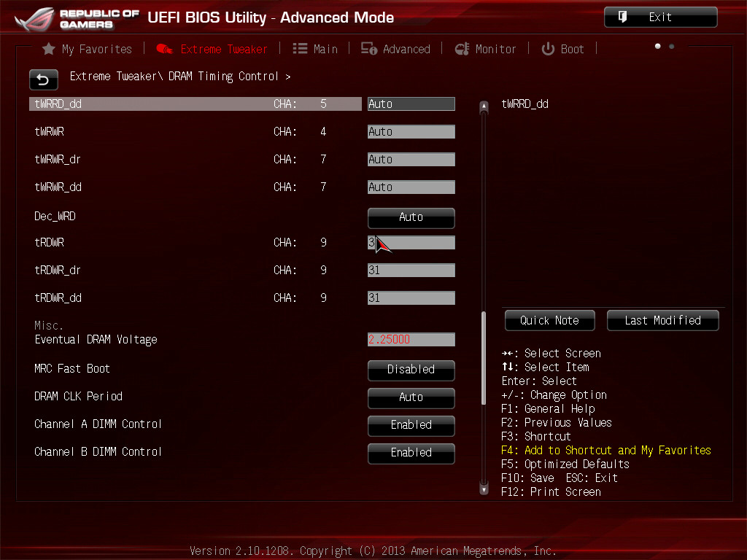747x560 pixels.
Task: Select the tRDWR_dr row label
Action: click(58, 270)
